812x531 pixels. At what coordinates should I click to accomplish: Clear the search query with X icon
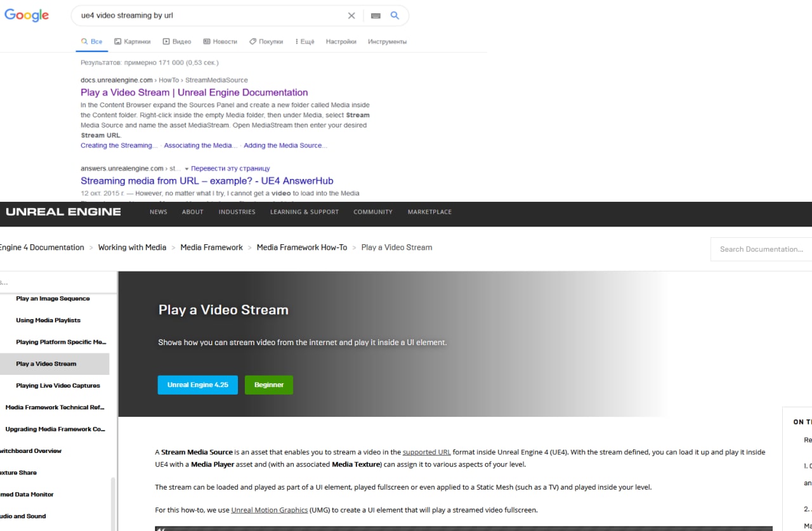click(351, 15)
